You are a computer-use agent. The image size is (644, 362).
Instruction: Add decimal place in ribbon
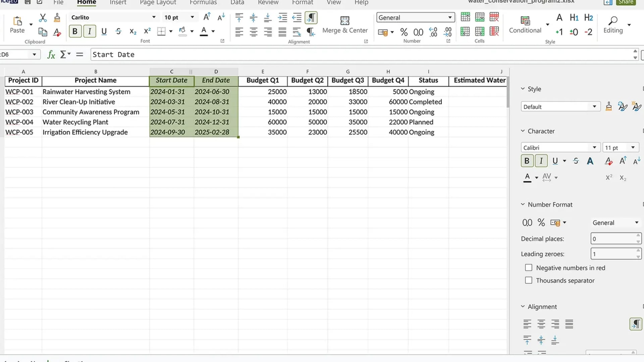click(x=433, y=32)
